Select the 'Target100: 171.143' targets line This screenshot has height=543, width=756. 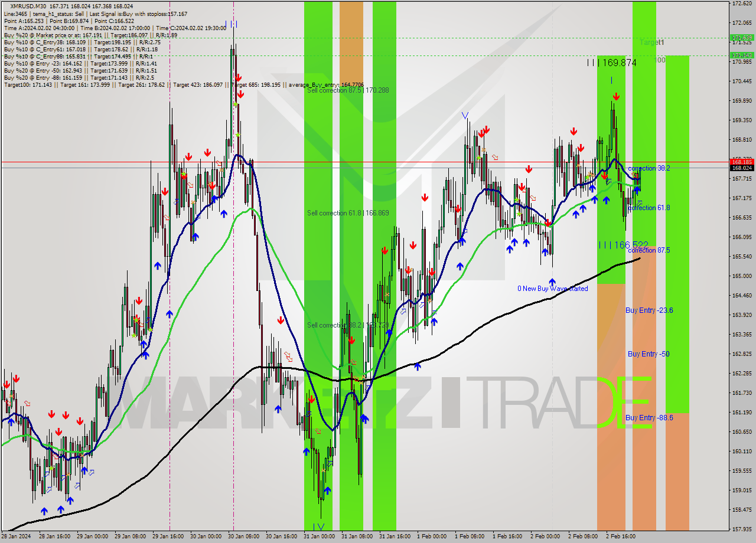click(x=184, y=85)
